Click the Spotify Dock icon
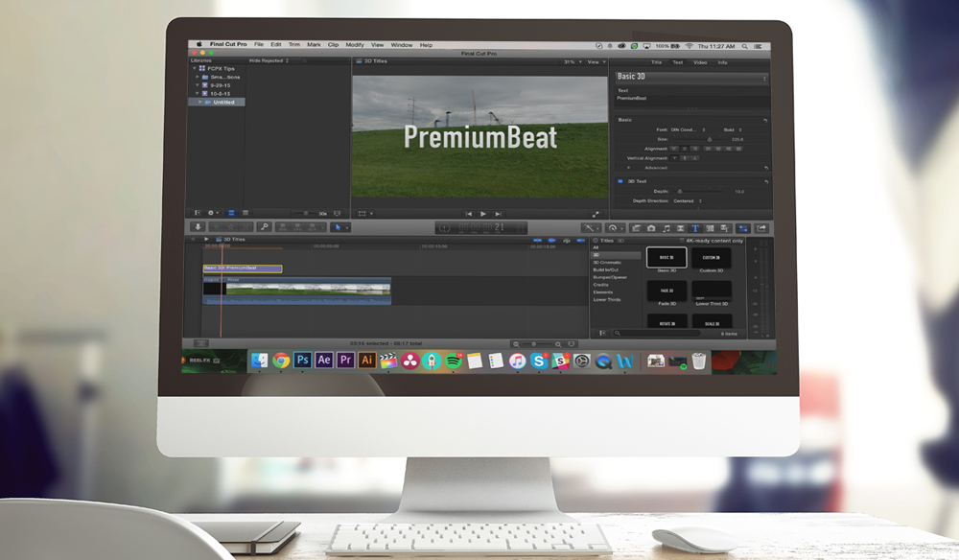Viewport: 959px width, 560px height. (x=453, y=361)
